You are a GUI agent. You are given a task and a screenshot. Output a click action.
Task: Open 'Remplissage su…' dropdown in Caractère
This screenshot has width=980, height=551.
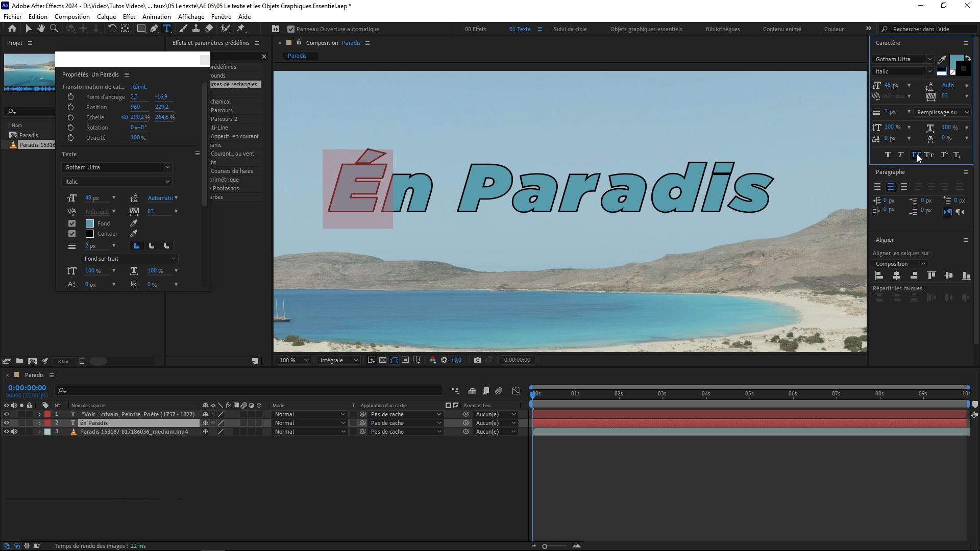point(942,112)
